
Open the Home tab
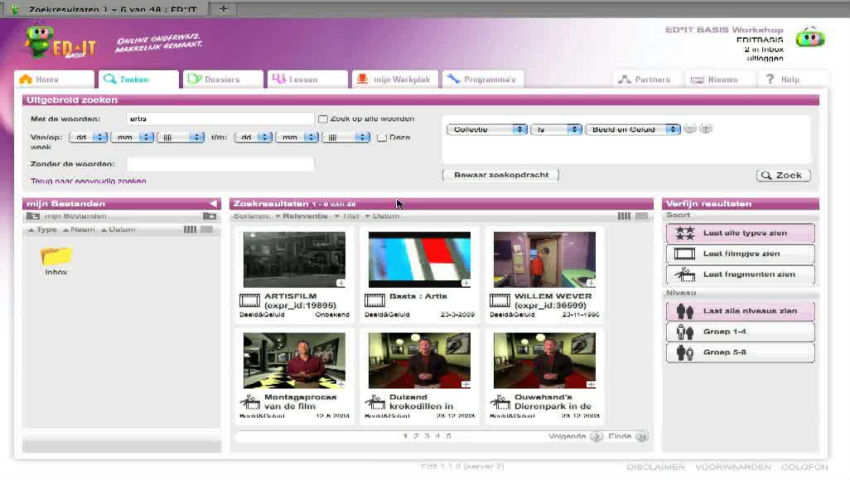coord(54,79)
